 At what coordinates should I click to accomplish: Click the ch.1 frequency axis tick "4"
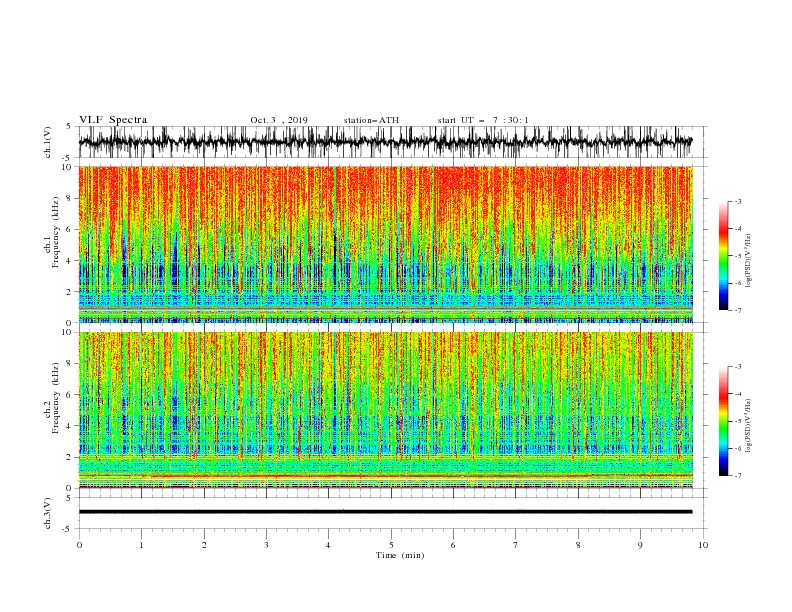(x=70, y=261)
